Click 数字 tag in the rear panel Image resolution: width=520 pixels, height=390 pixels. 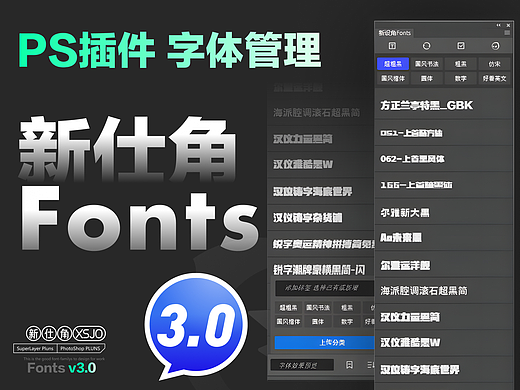point(347,322)
